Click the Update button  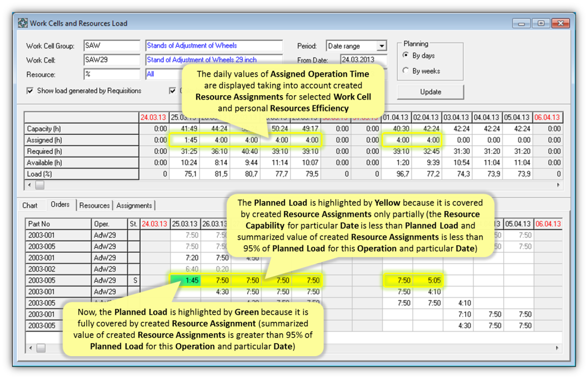430,92
